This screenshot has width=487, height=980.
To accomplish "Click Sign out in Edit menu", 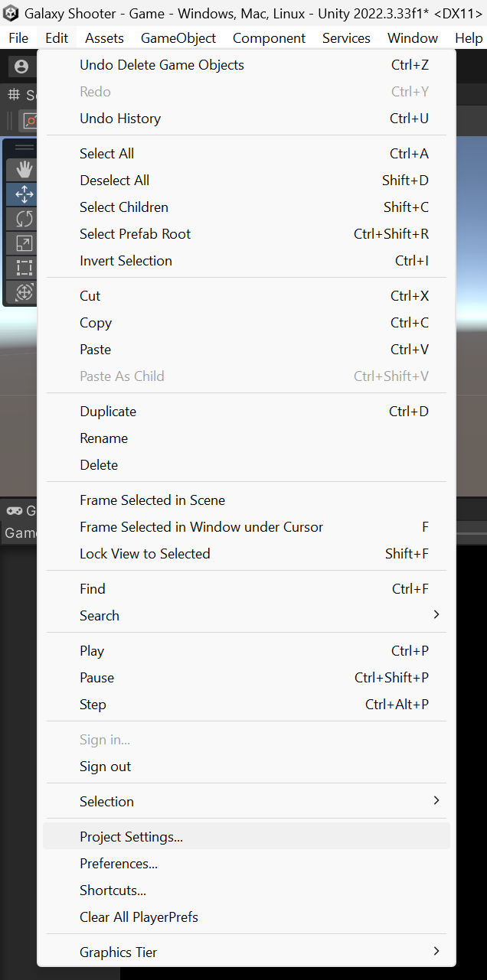I will [x=105, y=766].
